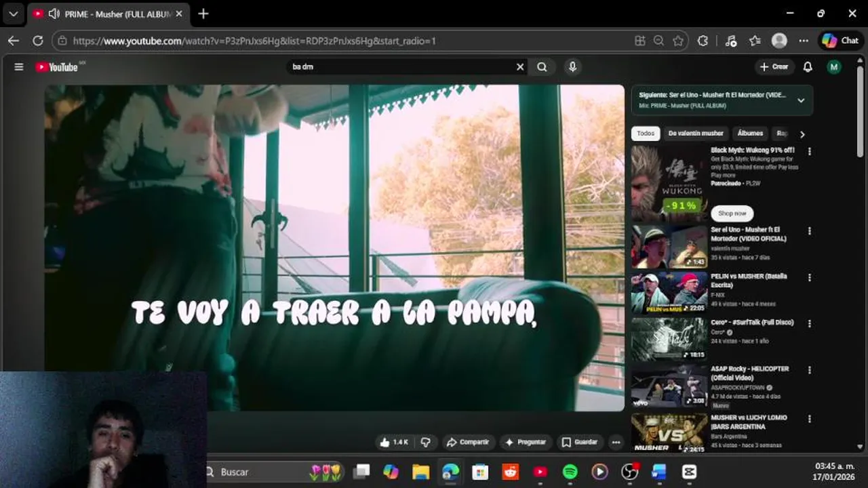Open browser extensions menu
868x488 pixels.
point(703,41)
